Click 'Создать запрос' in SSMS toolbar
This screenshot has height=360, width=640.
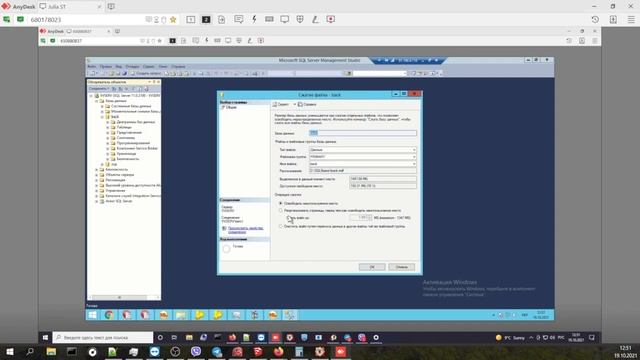(x=146, y=73)
